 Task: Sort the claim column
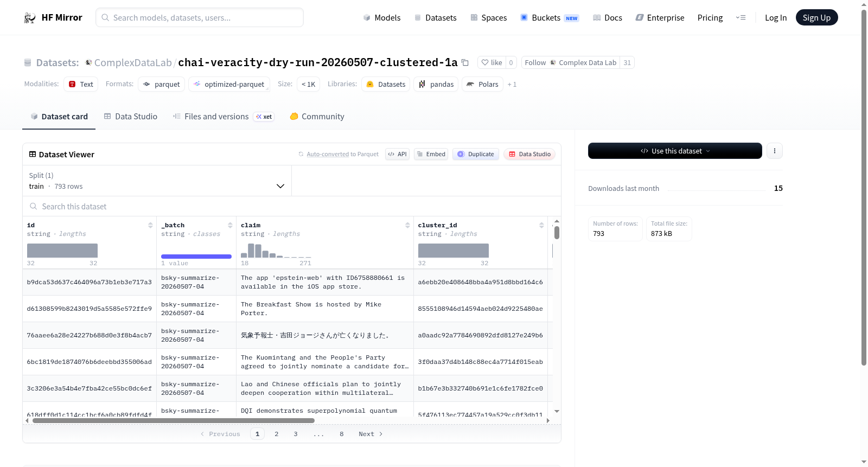coord(407,225)
